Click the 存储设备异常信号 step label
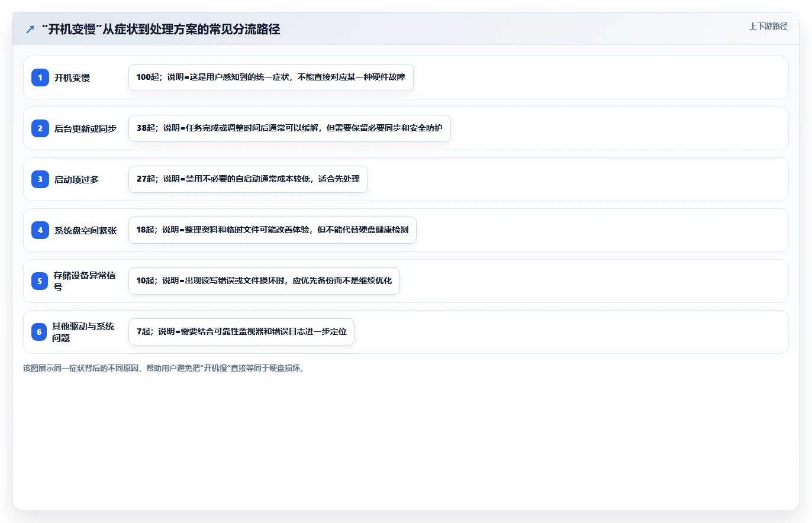 (x=84, y=281)
